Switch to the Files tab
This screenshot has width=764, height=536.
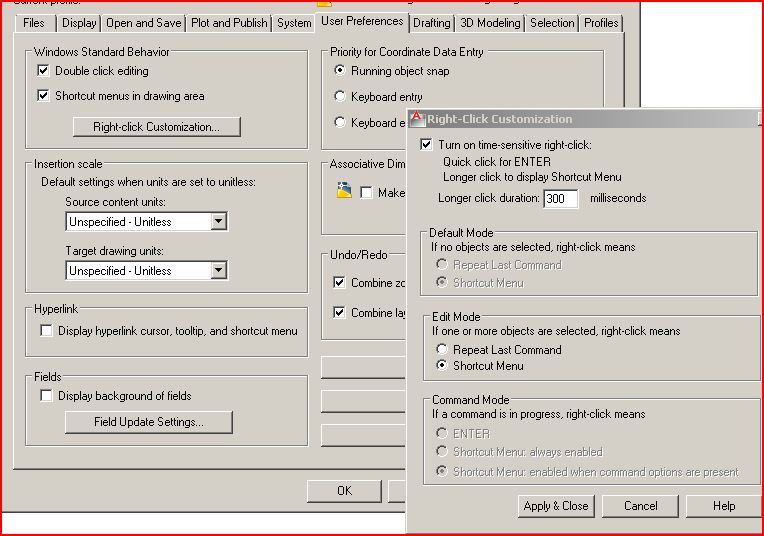[34, 23]
